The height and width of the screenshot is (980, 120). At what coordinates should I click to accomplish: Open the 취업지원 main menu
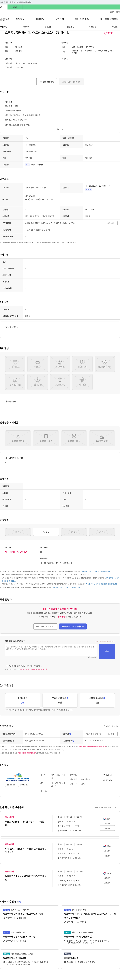point(40,19)
